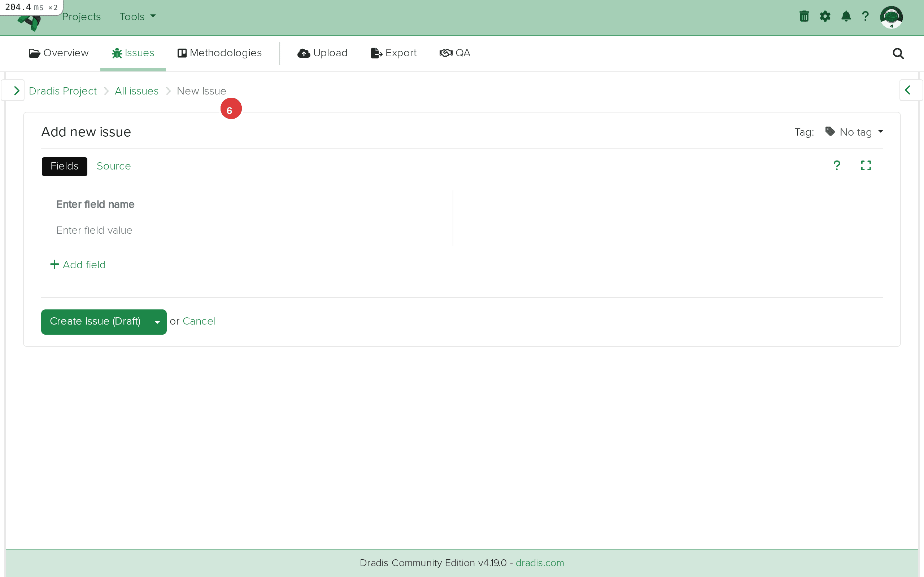This screenshot has height=577, width=924.
Task: Click Create Issue (Draft)
Action: [95, 322]
